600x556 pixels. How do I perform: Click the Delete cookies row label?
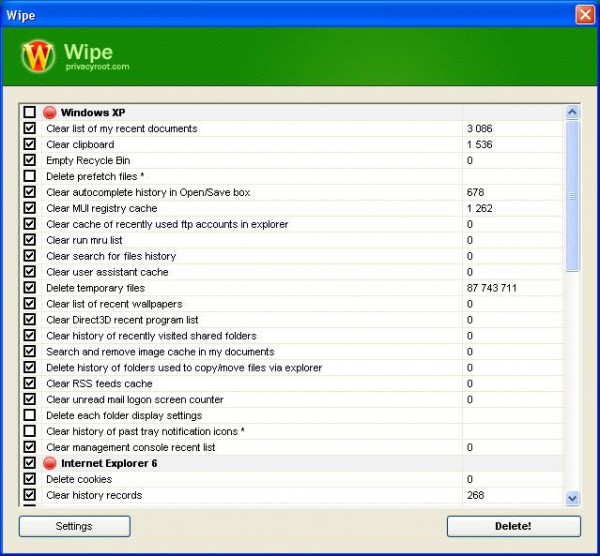(79, 479)
